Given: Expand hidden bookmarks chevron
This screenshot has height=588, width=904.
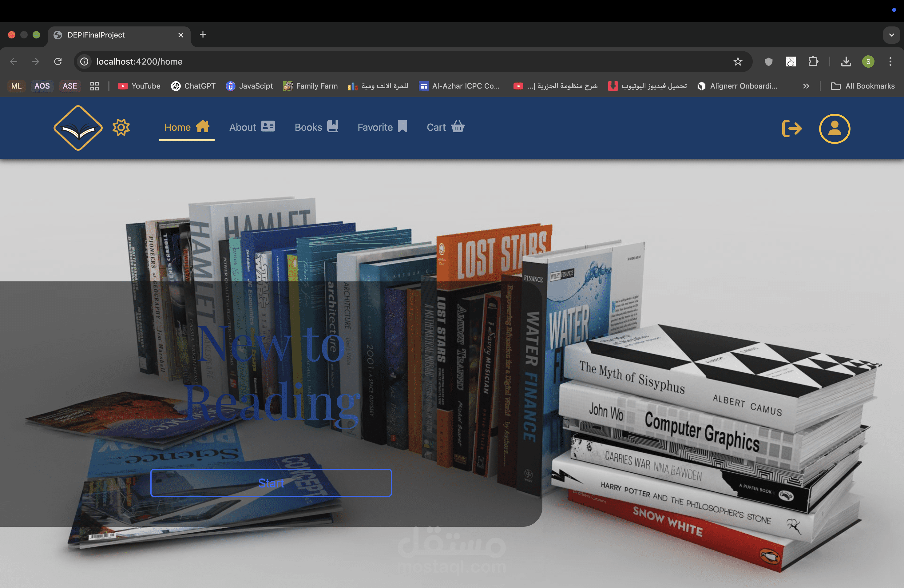Looking at the screenshot, I should [x=806, y=86].
